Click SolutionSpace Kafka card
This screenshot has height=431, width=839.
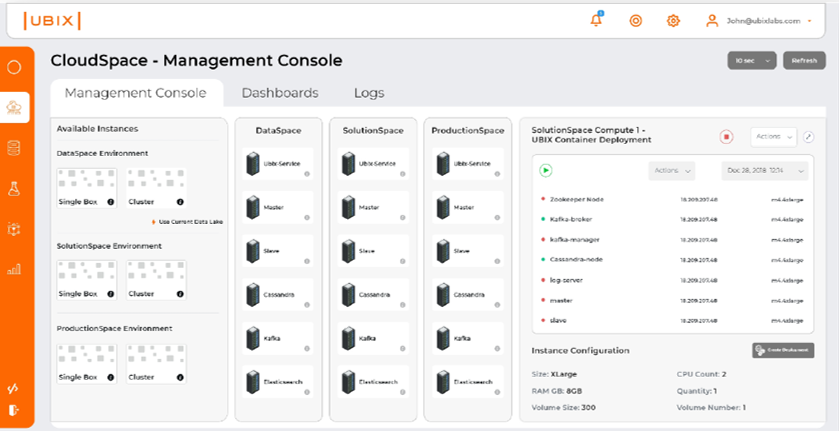point(373,338)
